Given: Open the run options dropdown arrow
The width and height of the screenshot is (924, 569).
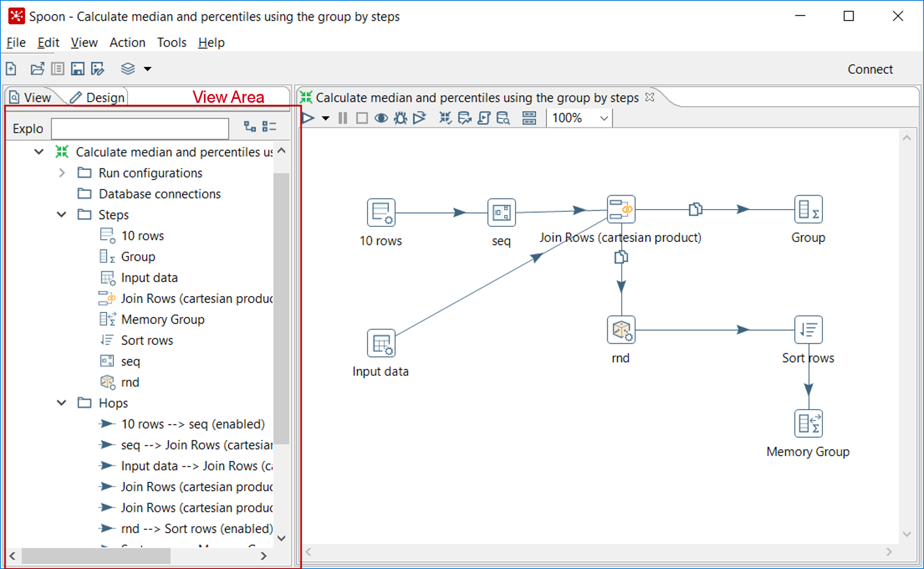Looking at the screenshot, I should tap(326, 118).
